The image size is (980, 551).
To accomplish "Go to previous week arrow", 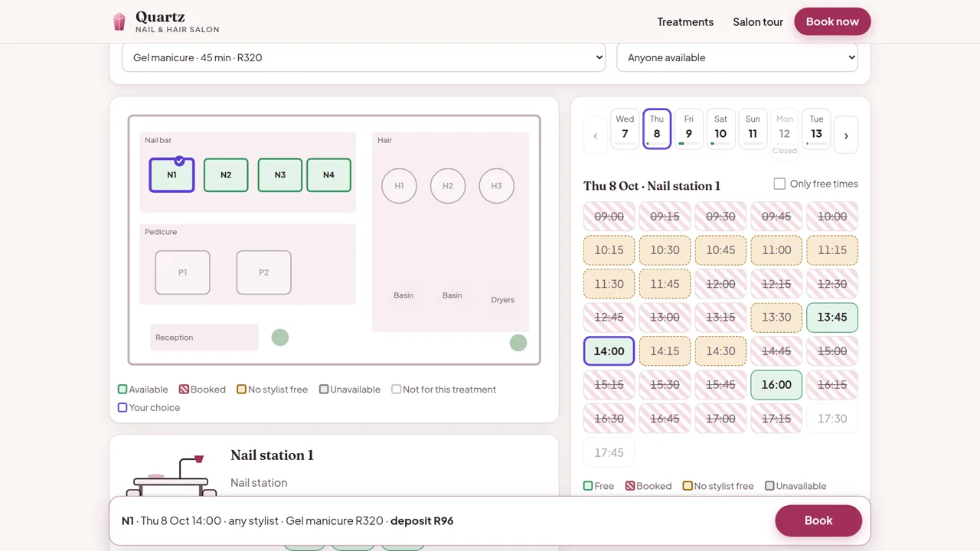I will [596, 135].
